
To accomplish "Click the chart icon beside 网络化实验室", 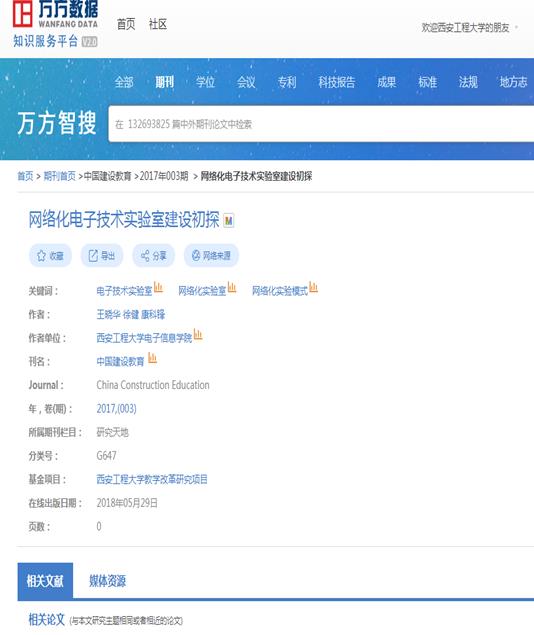I will [x=232, y=287].
